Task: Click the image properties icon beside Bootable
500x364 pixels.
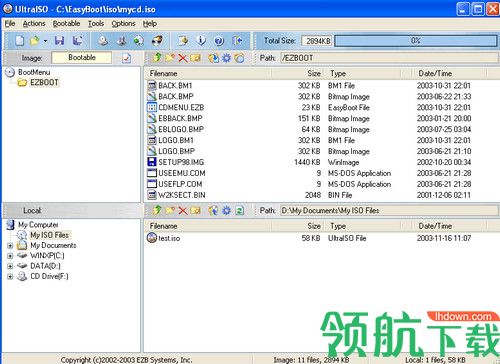Action: [x=126, y=58]
